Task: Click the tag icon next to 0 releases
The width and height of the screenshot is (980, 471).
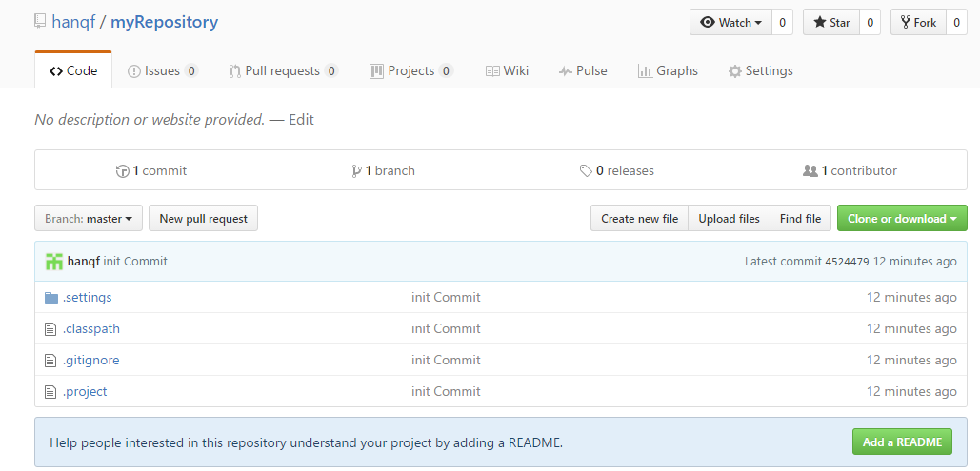Action: (586, 170)
